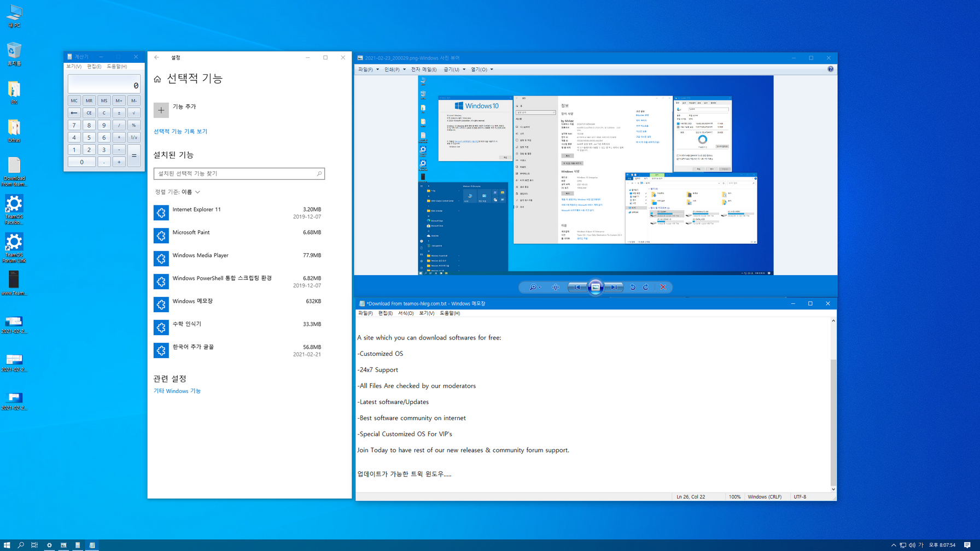Viewport: 980px width, 551px height.
Task: Open 열기(O) dropdown in Photo Viewer
Action: coord(482,69)
